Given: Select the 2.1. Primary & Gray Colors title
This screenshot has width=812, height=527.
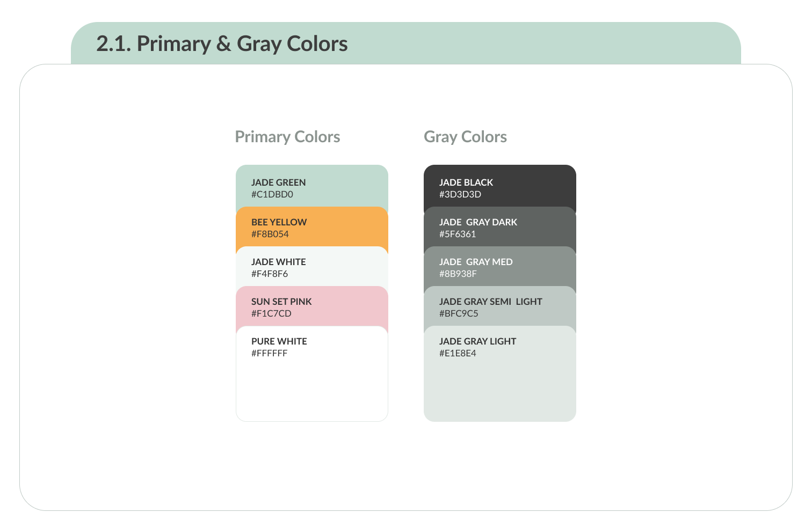Looking at the screenshot, I should point(222,43).
